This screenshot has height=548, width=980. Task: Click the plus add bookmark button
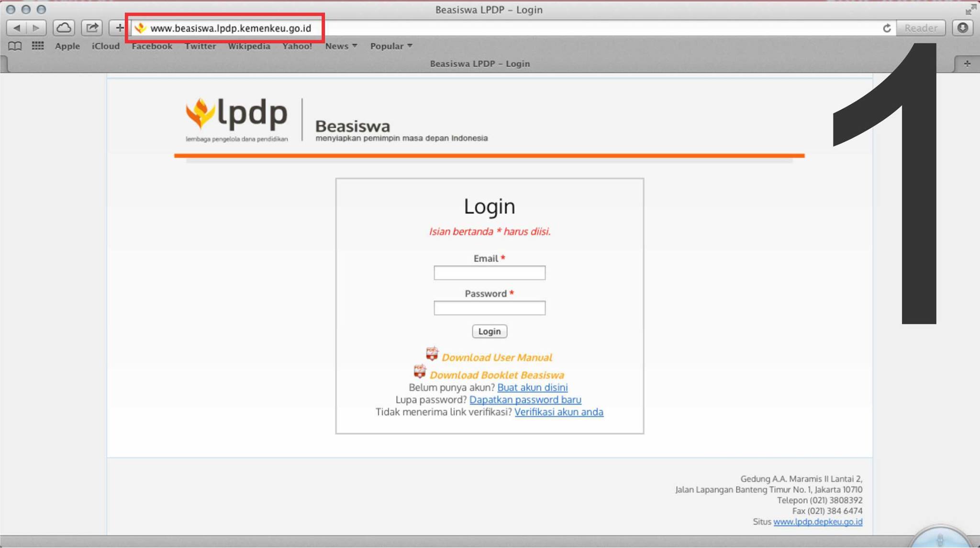point(119,28)
